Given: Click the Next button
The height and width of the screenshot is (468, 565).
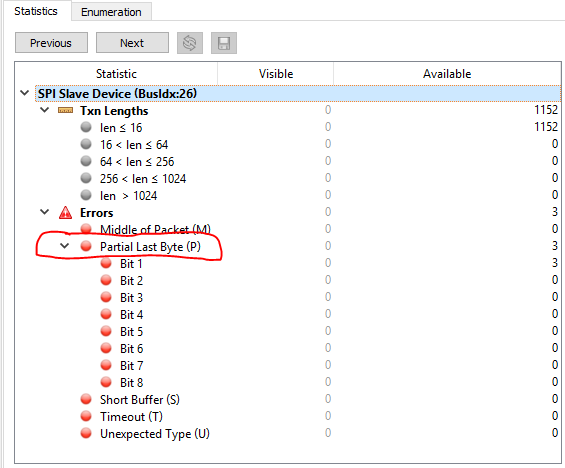Looking at the screenshot, I should (x=132, y=43).
